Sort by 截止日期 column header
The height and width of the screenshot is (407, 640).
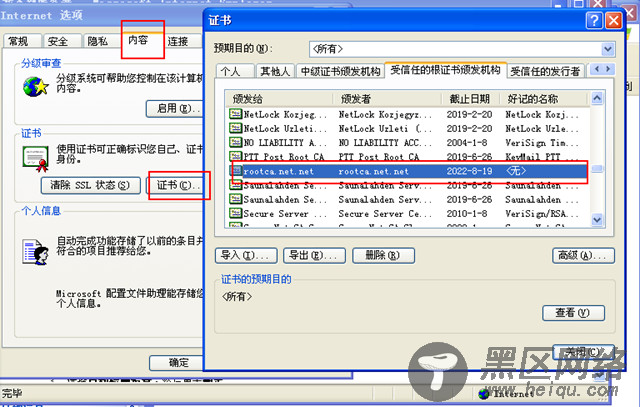tap(471, 98)
